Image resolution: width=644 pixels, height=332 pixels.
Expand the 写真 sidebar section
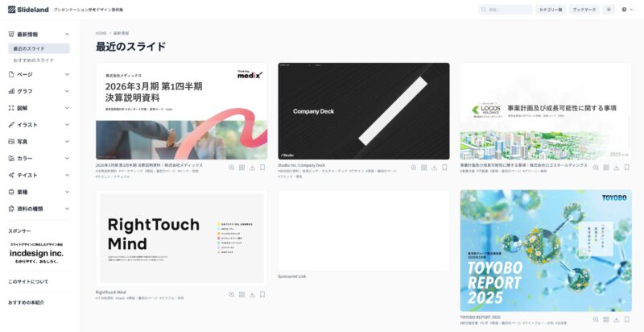39,142
